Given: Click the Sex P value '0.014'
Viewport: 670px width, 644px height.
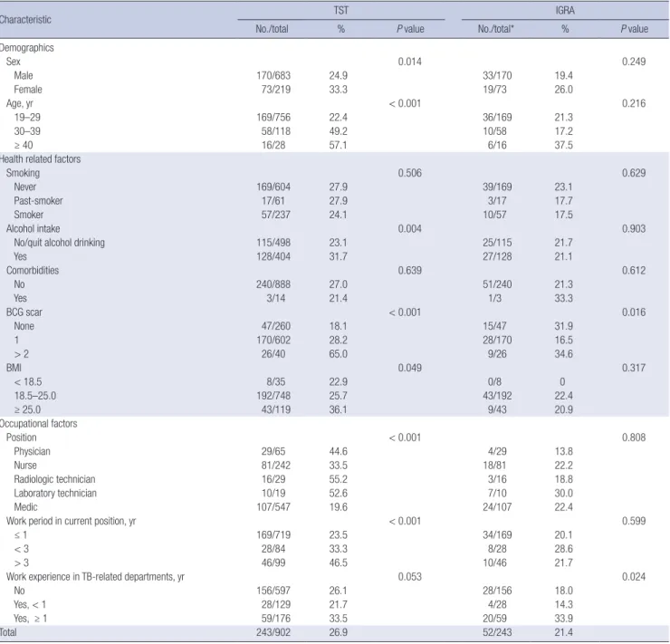Looking at the screenshot, I should [x=410, y=62].
